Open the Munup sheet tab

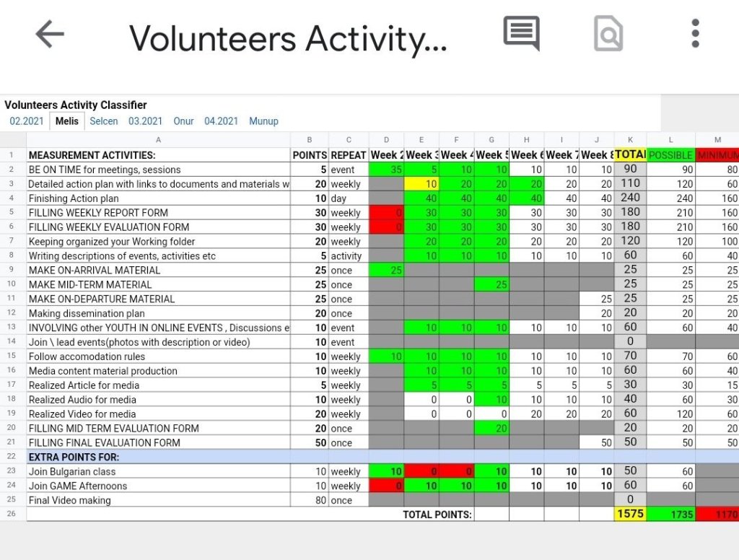click(263, 121)
